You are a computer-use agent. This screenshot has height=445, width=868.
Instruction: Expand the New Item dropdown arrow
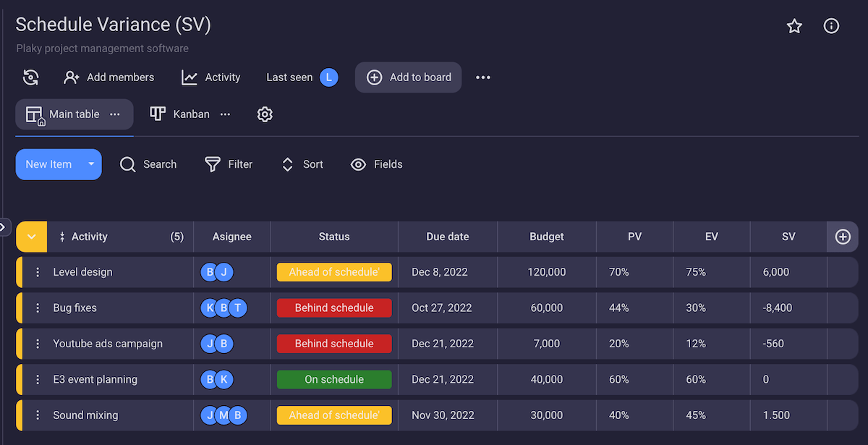click(x=91, y=164)
